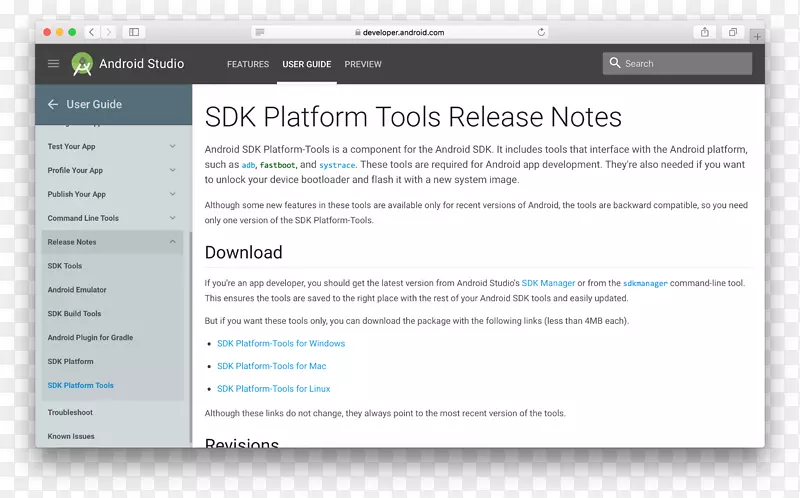Open Known Issues in the sidebar
This screenshot has height=498, width=800.
click(x=71, y=436)
